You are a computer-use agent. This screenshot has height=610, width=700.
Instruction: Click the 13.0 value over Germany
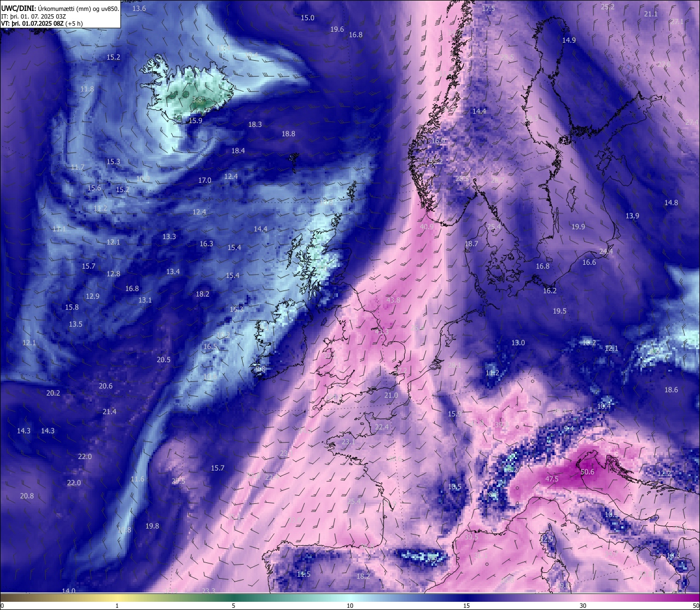518,342
